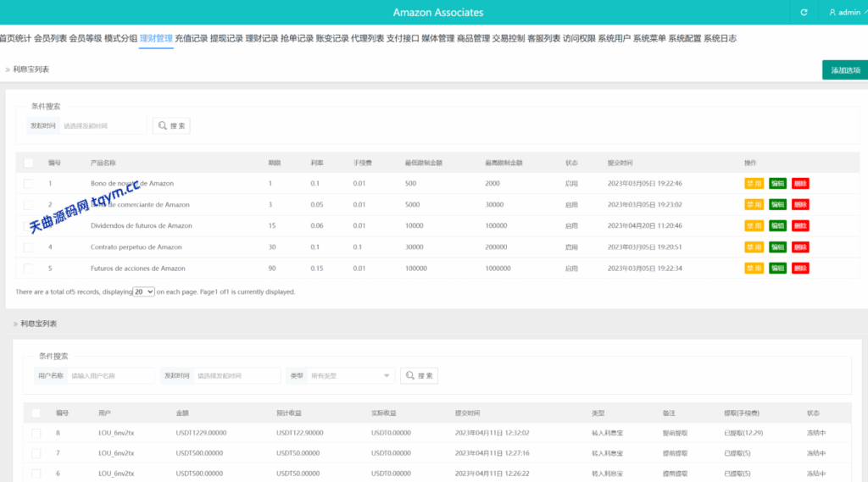Open 系统配置 menu item

point(685,38)
